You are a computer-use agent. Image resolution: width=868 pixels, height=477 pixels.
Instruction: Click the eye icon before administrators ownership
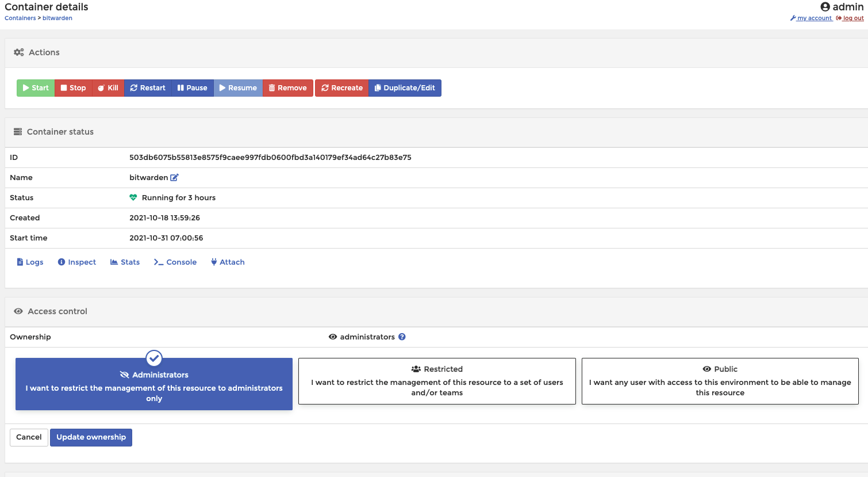pos(333,337)
